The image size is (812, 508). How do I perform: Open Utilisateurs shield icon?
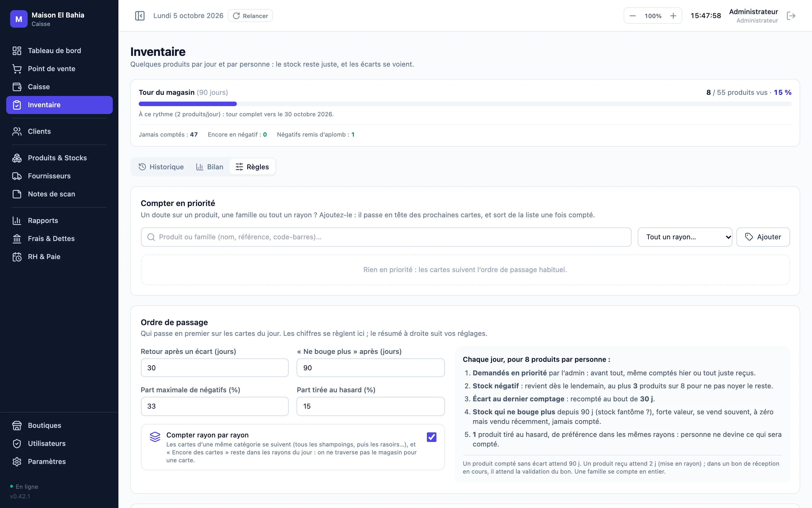point(17,443)
